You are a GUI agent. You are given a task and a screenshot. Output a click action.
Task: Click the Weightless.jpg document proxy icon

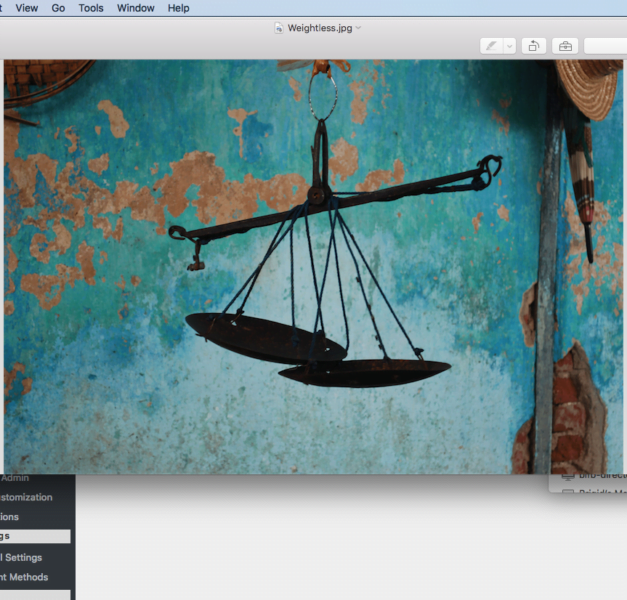[279, 28]
